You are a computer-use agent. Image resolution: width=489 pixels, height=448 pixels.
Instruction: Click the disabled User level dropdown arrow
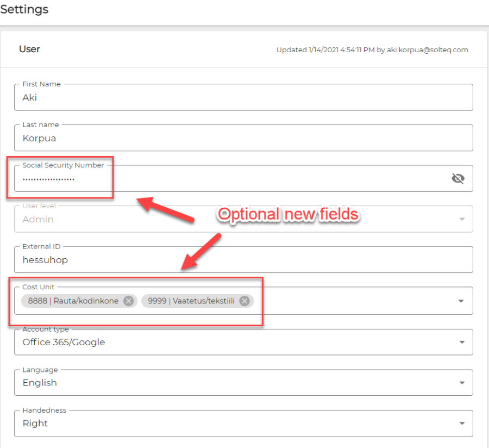[462, 219]
